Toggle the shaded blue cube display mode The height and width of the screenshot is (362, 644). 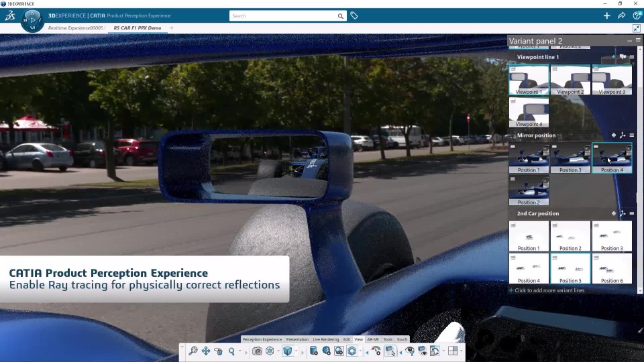288,351
